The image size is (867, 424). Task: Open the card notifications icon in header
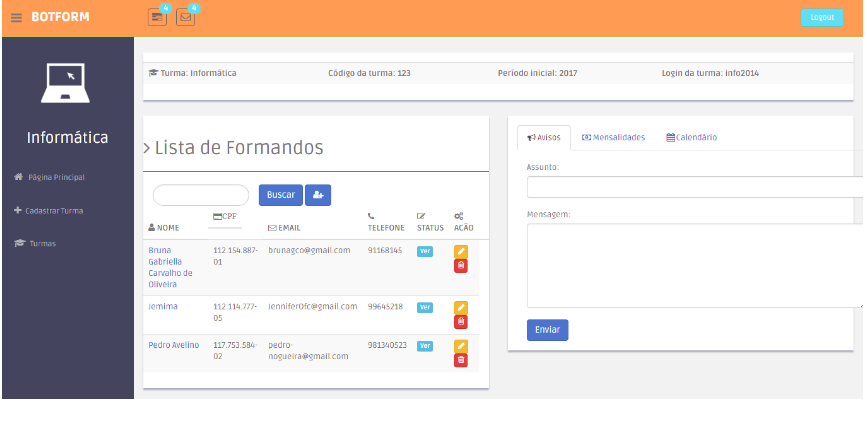[157, 17]
